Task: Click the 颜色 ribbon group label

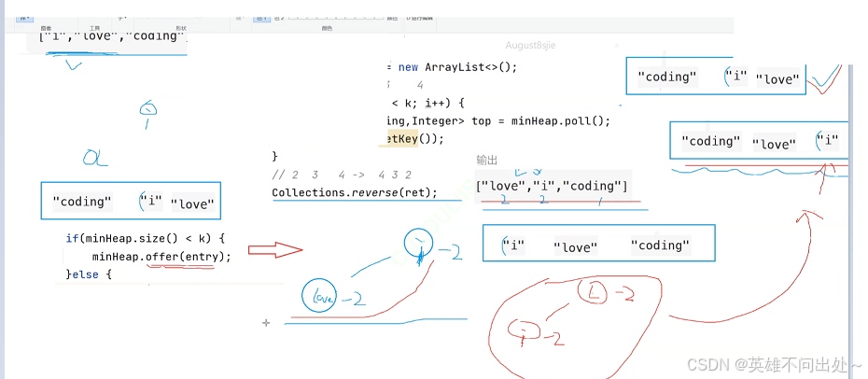Action: [x=327, y=28]
